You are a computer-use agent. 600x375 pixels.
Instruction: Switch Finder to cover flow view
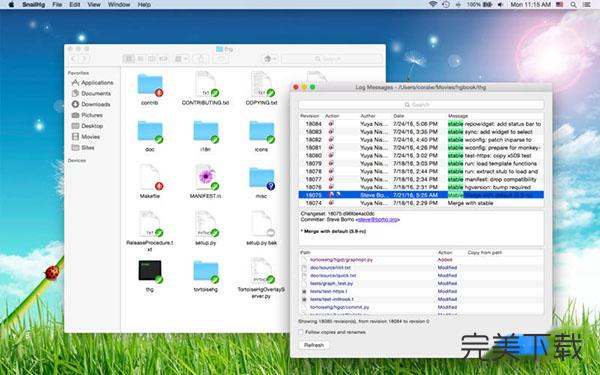pos(163,59)
